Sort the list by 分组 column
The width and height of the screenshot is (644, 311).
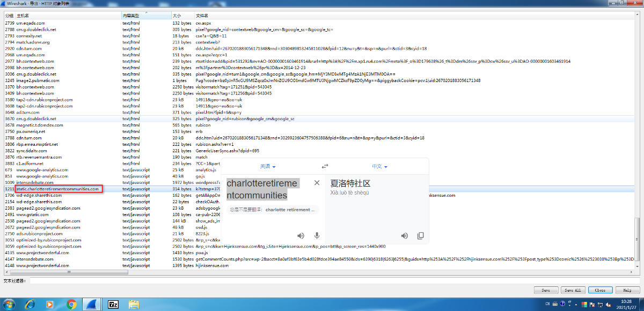click(x=9, y=16)
